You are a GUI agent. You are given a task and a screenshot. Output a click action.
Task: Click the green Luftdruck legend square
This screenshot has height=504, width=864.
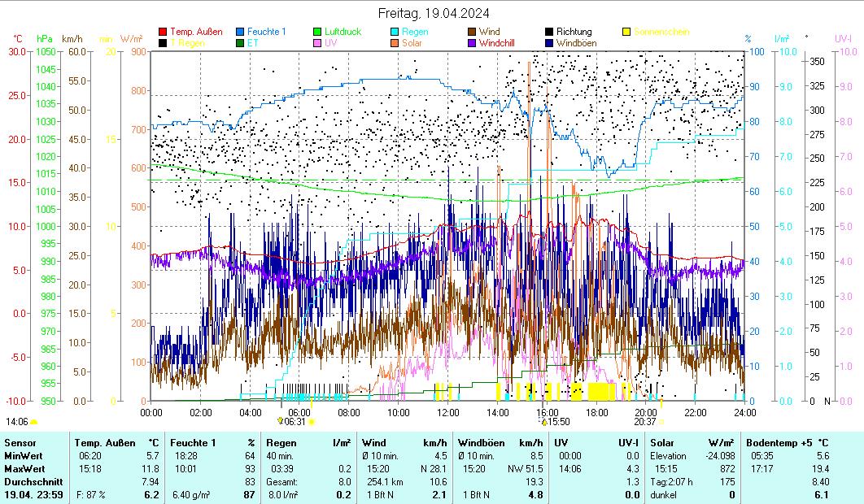coord(317,32)
